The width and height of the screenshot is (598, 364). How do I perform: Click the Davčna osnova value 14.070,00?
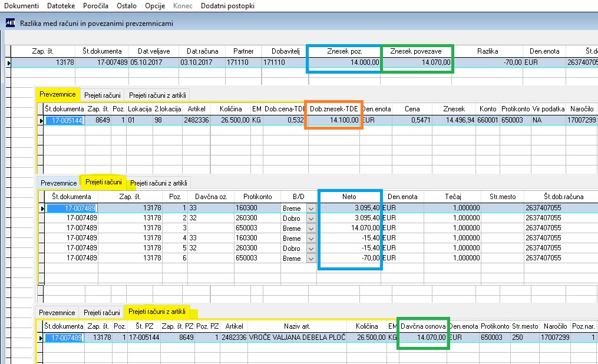(x=423, y=337)
